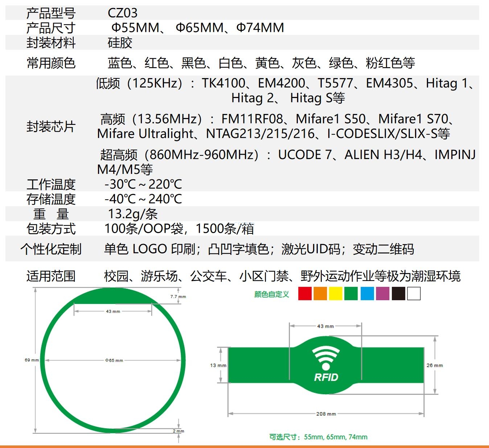The height and width of the screenshot is (448, 489).
Task: Pick the purple color swatch
Action: (x=383, y=293)
